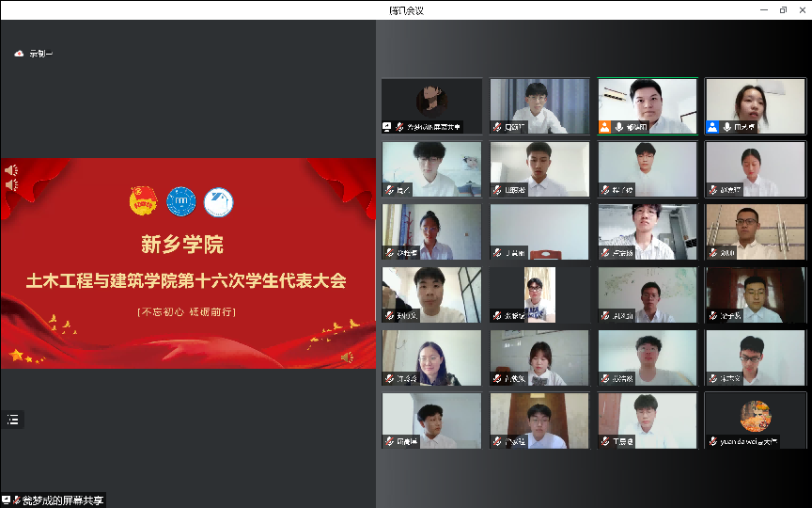The height and width of the screenshot is (508, 812).
Task: Click the blue co-host badge on participant tile
Action: 713,126
